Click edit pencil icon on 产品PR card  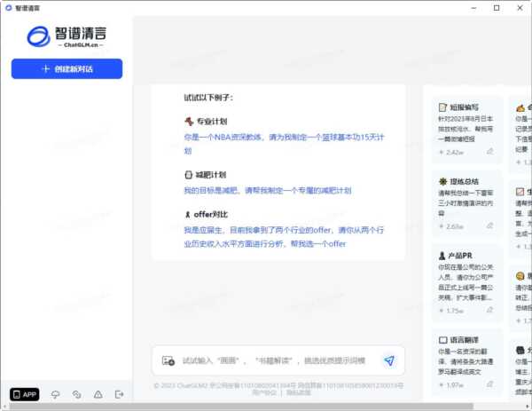[x=489, y=311]
